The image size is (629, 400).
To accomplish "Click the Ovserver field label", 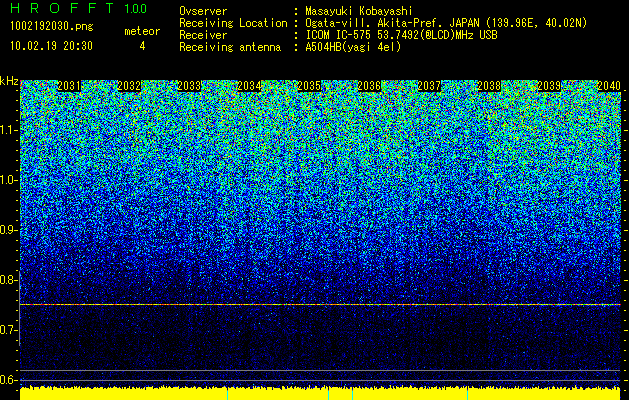I will [203, 12].
